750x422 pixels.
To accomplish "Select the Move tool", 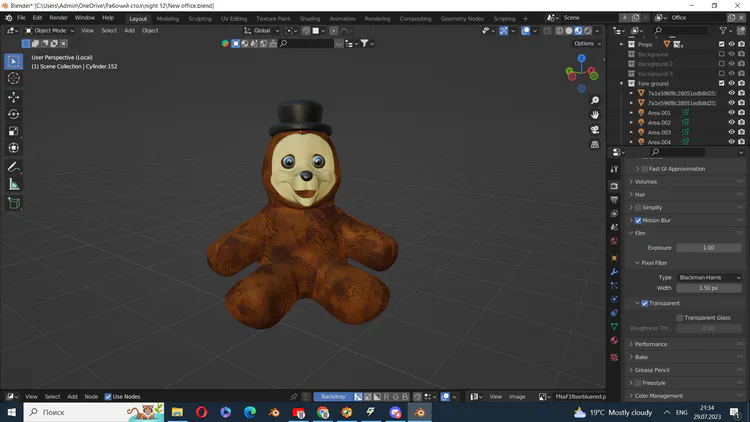I will pos(13,97).
